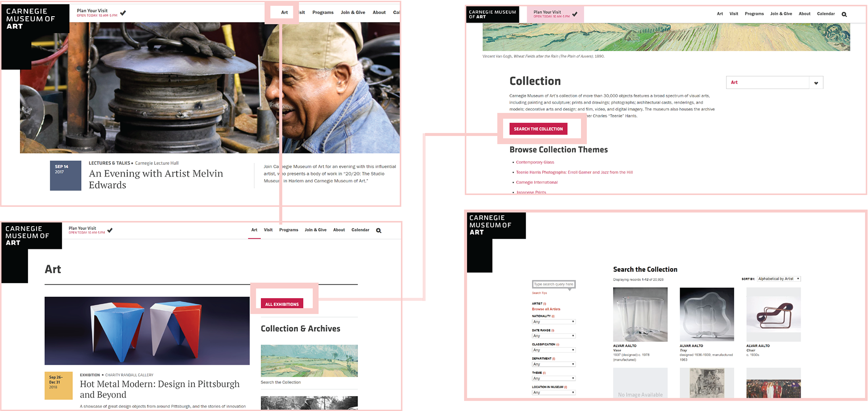
Task: Open the Contemporary Glass theme link
Action: click(x=535, y=162)
